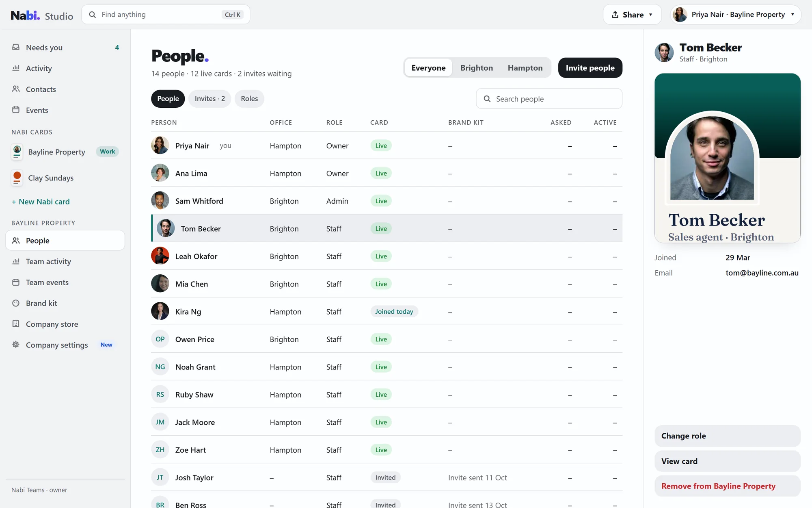Click the Nabi Studio logo
The image size is (812, 508).
tap(42, 15)
